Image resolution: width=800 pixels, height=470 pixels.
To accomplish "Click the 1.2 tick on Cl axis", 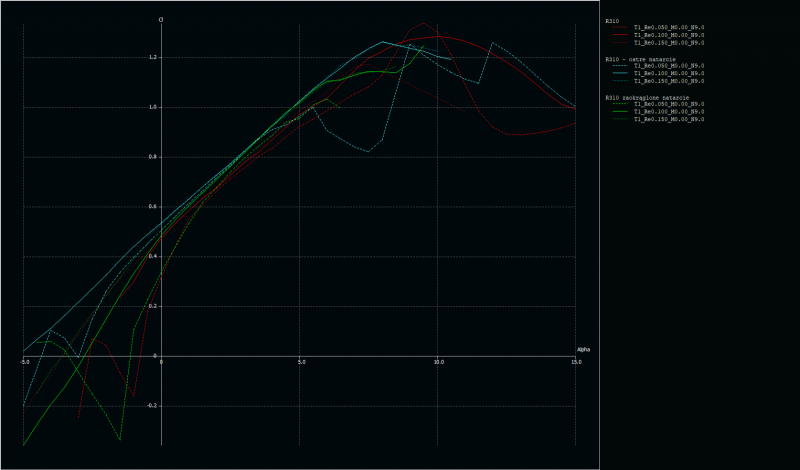I will (x=153, y=58).
